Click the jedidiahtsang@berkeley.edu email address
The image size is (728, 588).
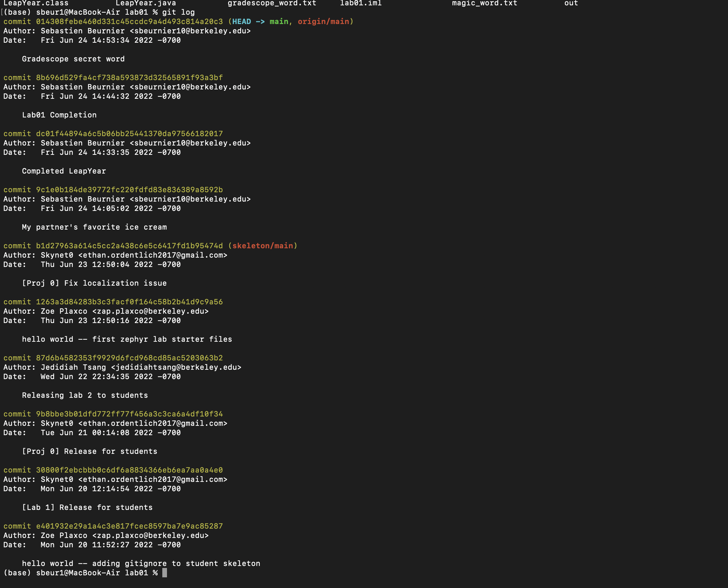(x=176, y=367)
